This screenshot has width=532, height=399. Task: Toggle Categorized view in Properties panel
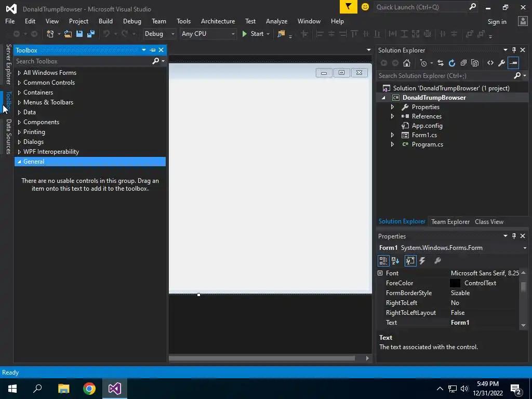pos(383,261)
